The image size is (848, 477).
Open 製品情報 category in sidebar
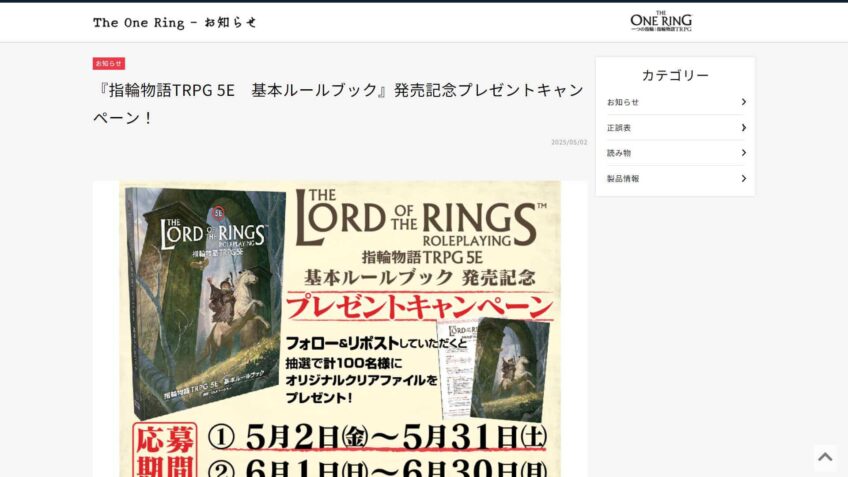click(675, 178)
